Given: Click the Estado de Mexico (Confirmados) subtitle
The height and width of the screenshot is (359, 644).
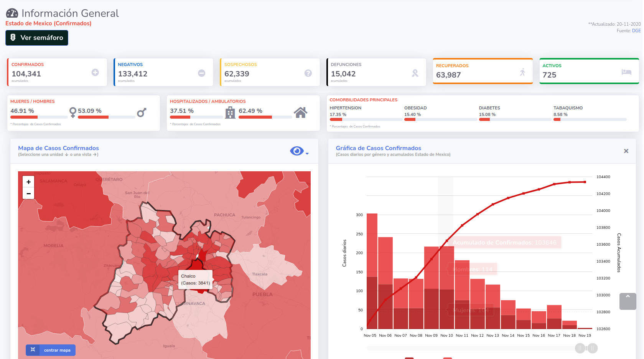Looking at the screenshot, I should click(x=48, y=23).
